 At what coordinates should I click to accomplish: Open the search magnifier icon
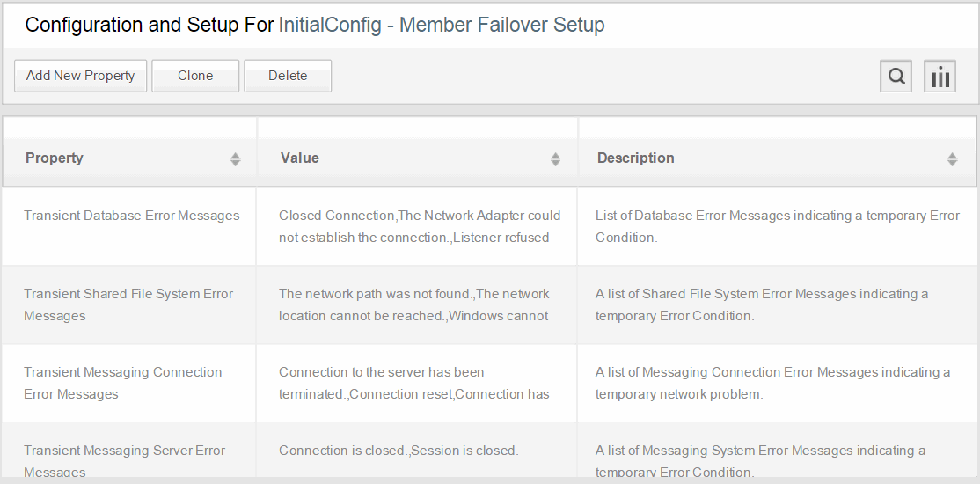(x=896, y=77)
